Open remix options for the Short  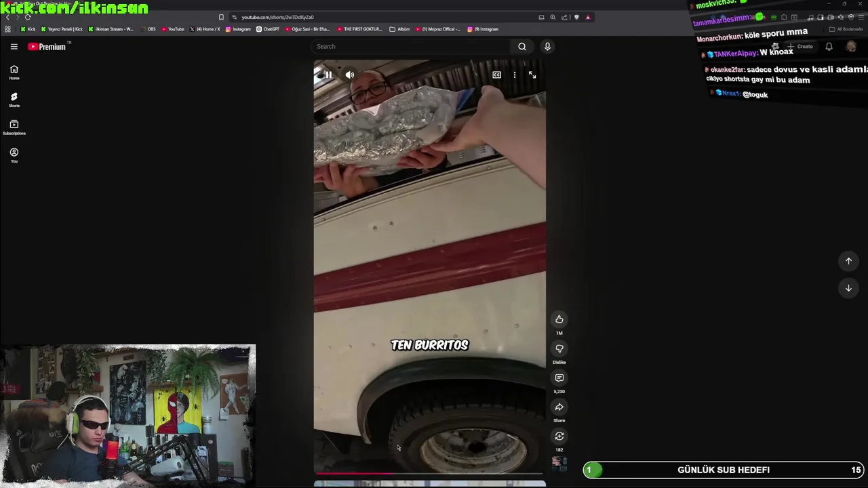(x=559, y=436)
